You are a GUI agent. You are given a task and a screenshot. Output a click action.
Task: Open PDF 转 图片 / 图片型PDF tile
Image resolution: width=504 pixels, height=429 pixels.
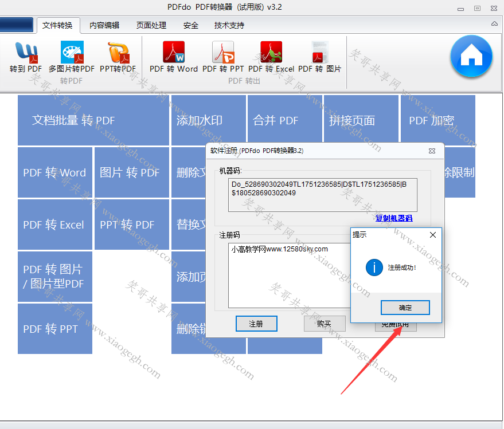pyautogui.click(x=55, y=277)
